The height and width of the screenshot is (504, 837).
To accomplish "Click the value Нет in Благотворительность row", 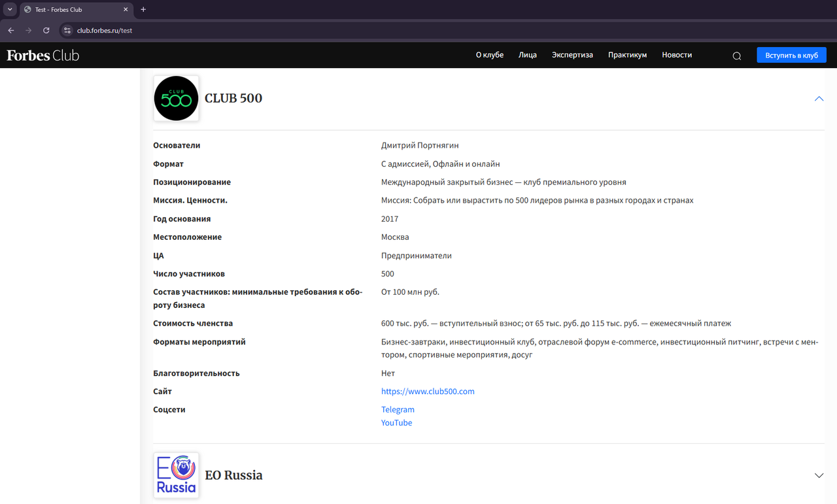I will (388, 373).
